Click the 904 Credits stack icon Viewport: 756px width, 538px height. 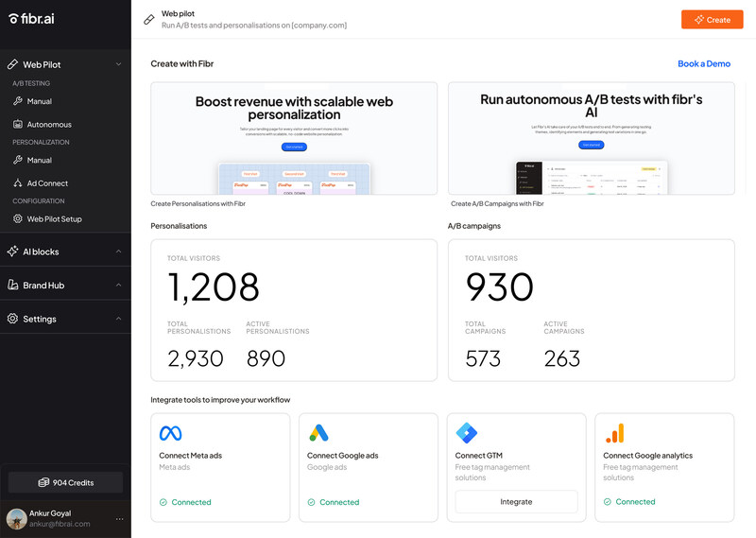(43, 482)
